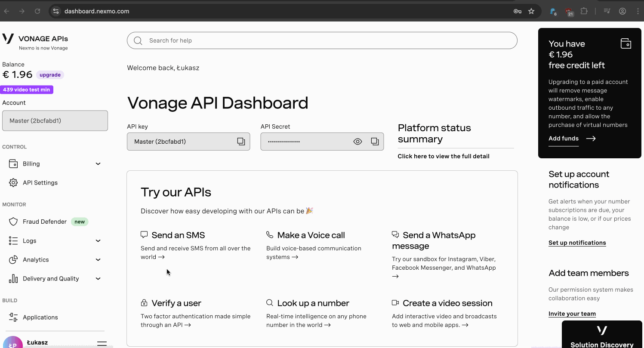This screenshot has height=348, width=644.
Task: Open Applications in sidebar
Action: pos(40,317)
